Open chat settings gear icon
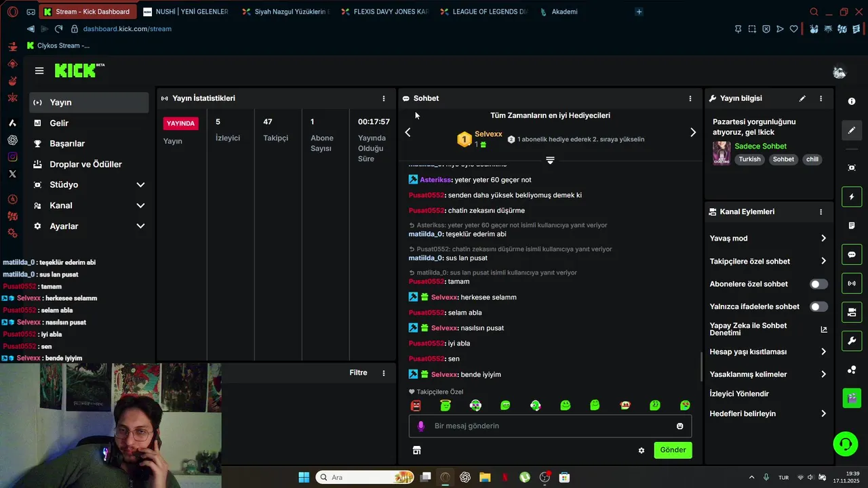Screen dimensions: 868x488 pyautogui.click(x=642, y=450)
